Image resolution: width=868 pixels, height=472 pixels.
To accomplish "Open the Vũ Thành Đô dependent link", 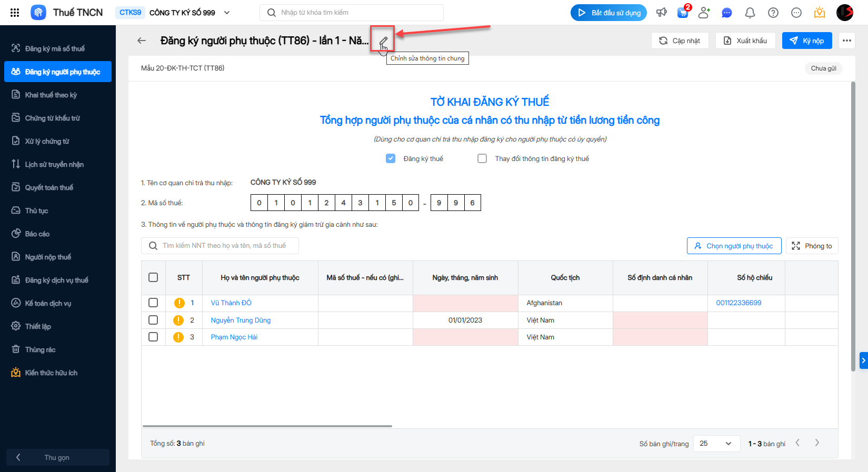I will (x=231, y=303).
